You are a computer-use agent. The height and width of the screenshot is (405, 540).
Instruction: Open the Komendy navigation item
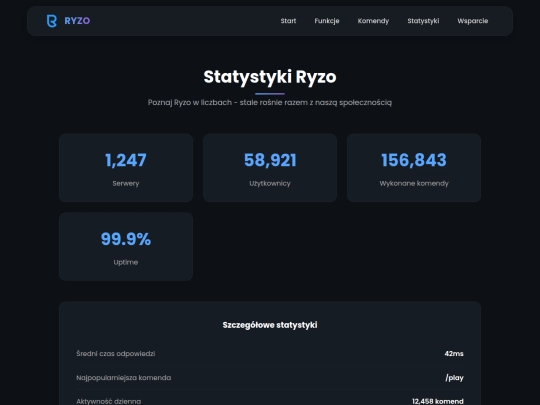click(373, 21)
